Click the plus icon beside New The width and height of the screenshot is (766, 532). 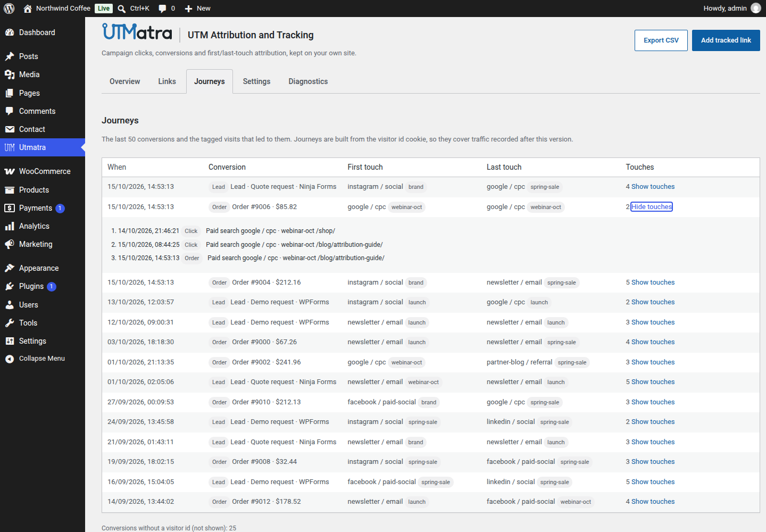coord(188,9)
